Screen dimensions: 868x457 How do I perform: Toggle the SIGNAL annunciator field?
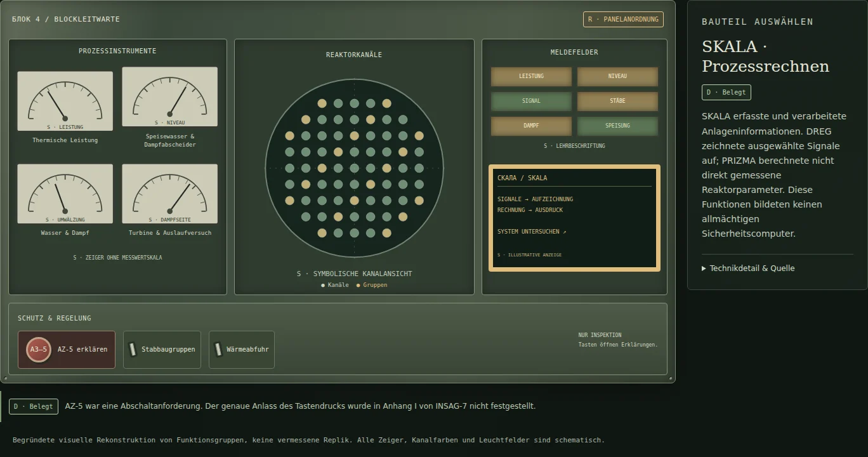tap(531, 101)
